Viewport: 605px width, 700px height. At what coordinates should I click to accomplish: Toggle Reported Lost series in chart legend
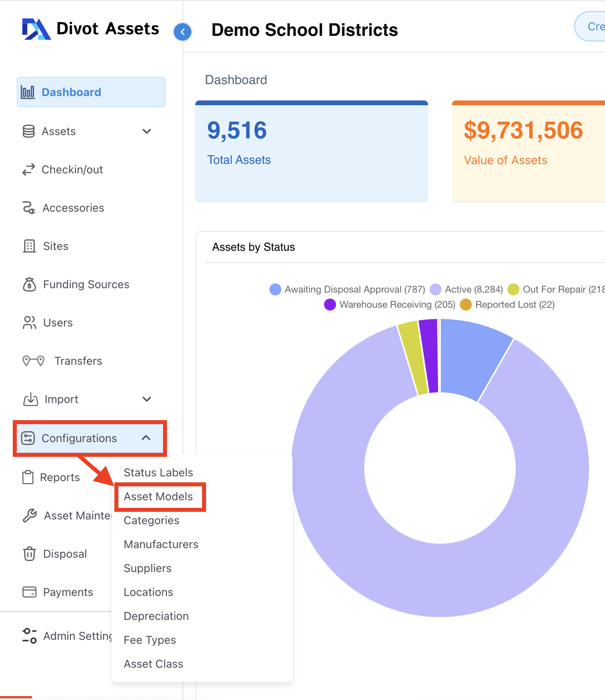507,305
